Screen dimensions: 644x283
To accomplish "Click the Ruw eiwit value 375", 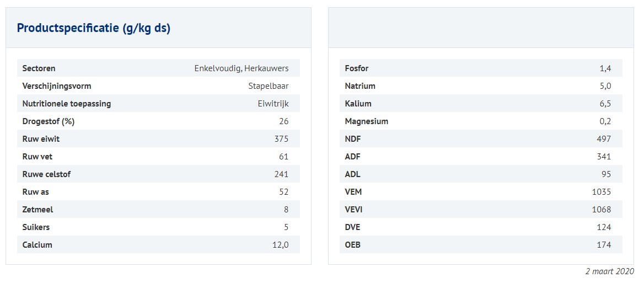I will click(281, 139).
